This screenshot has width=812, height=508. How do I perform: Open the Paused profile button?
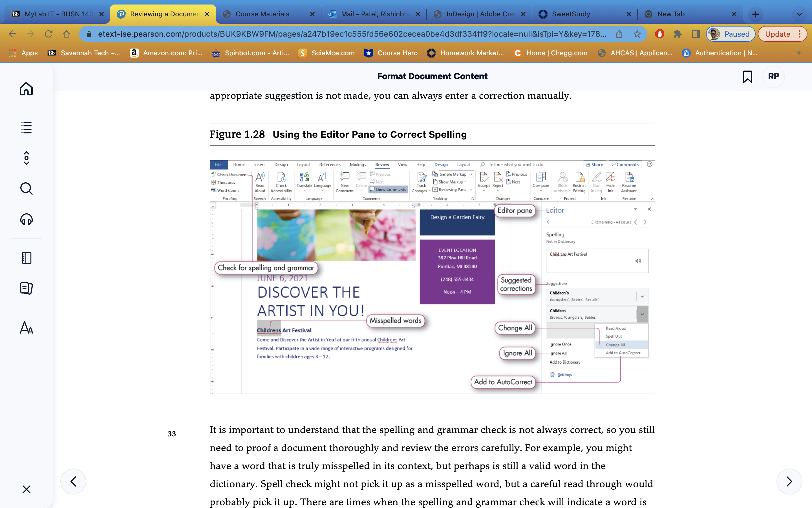[731, 34]
